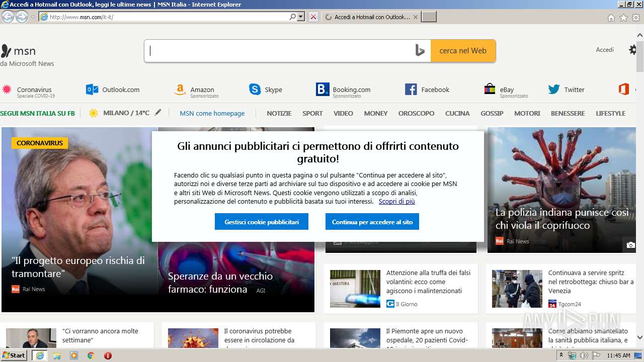The image size is (644, 362).
Task: Click MSN come homepage link
Action: (212, 113)
